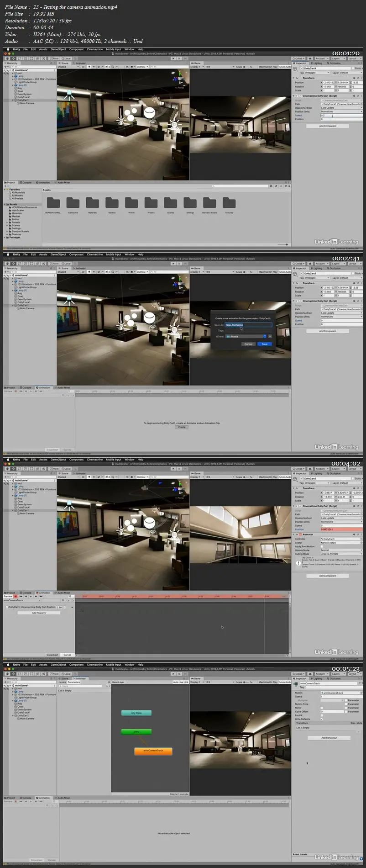Open the Scenes folder icon in Project panel
Image resolution: width=366 pixels, height=868 pixels.
tap(171, 202)
